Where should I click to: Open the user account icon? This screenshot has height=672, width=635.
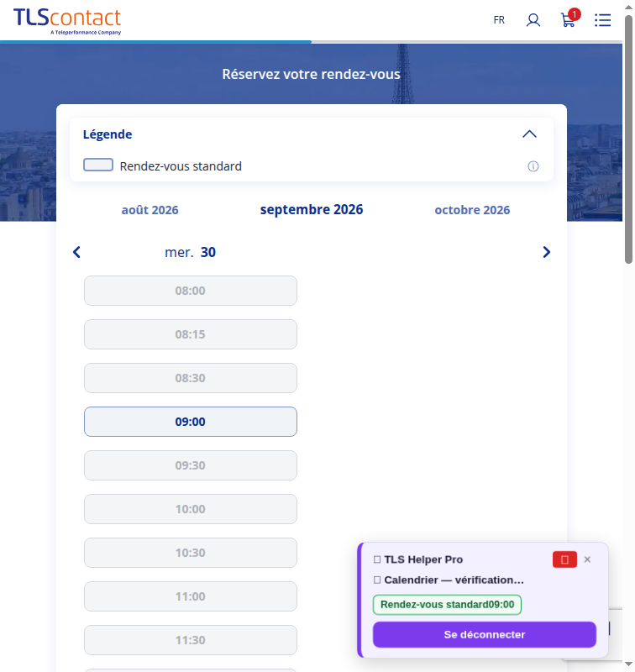click(533, 20)
